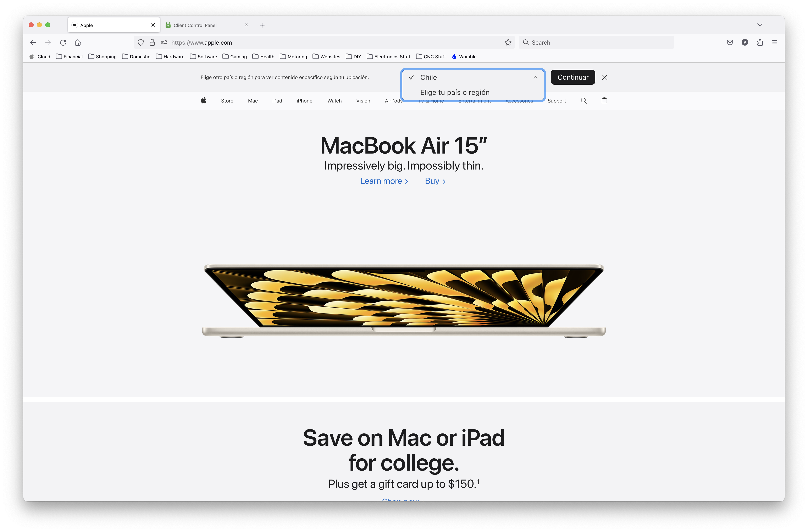
Task: Open the Electronics Stuff bookmarks folder
Action: click(x=388, y=57)
